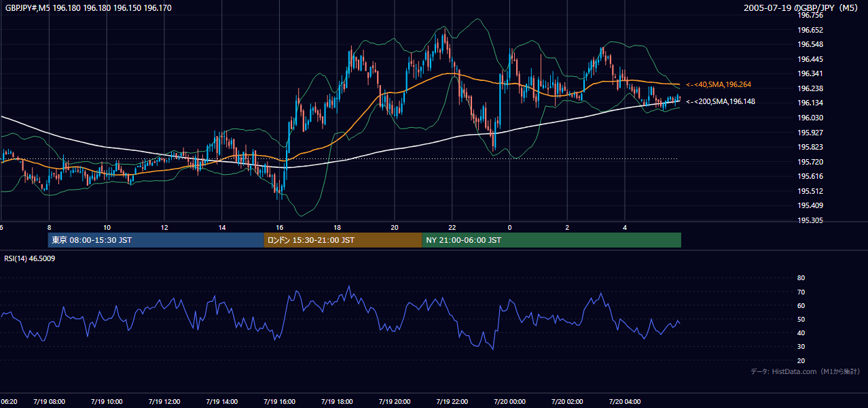Click price axis value 195.720
868x408 pixels.
810,162
